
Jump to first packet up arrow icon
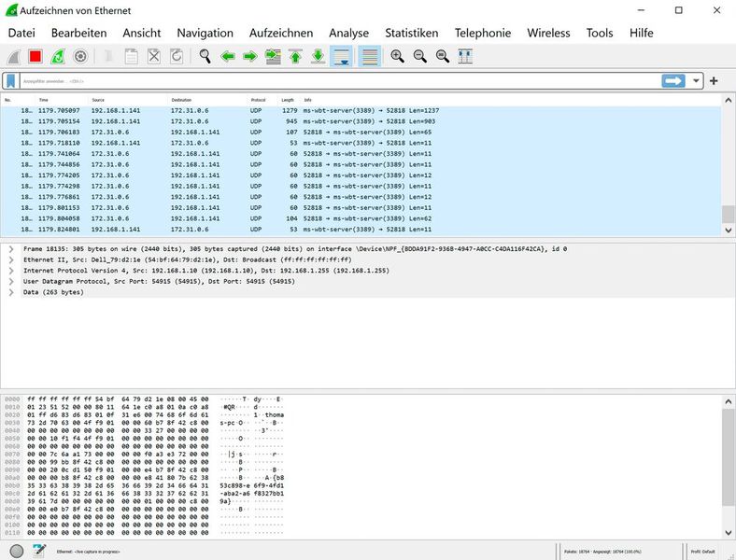pos(295,56)
